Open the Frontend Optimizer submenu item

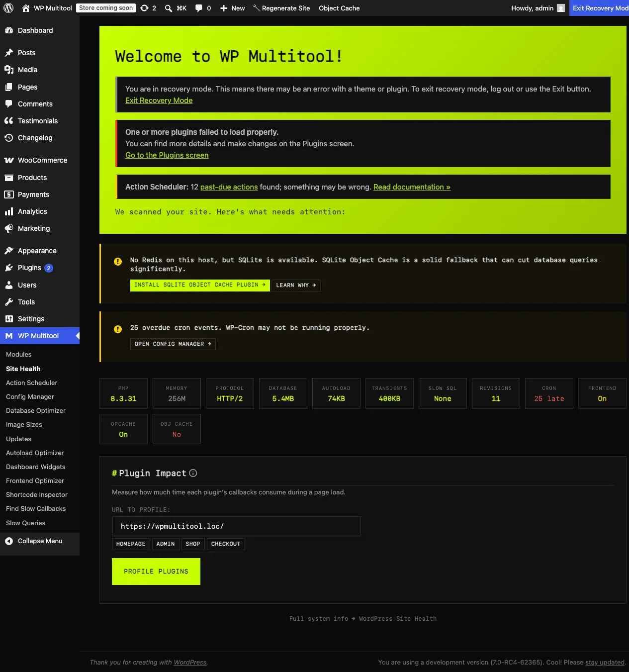35,481
